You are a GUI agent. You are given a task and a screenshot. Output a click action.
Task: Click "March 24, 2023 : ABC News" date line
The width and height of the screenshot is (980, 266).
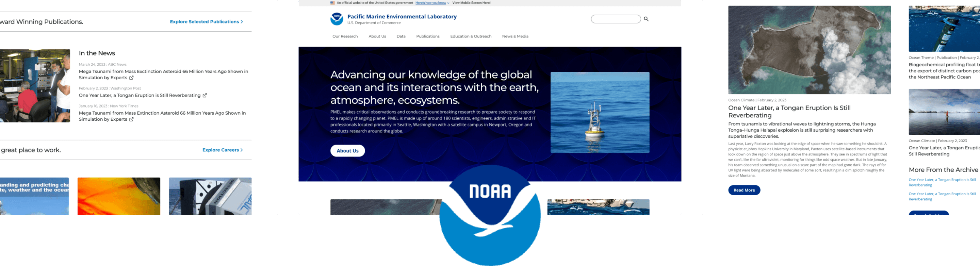[102, 64]
